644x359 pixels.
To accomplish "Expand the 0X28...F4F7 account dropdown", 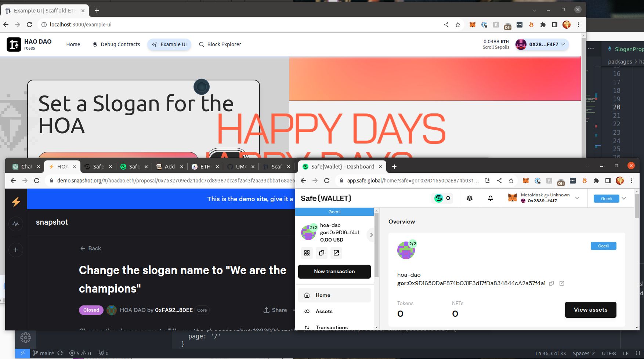I will pos(542,44).
